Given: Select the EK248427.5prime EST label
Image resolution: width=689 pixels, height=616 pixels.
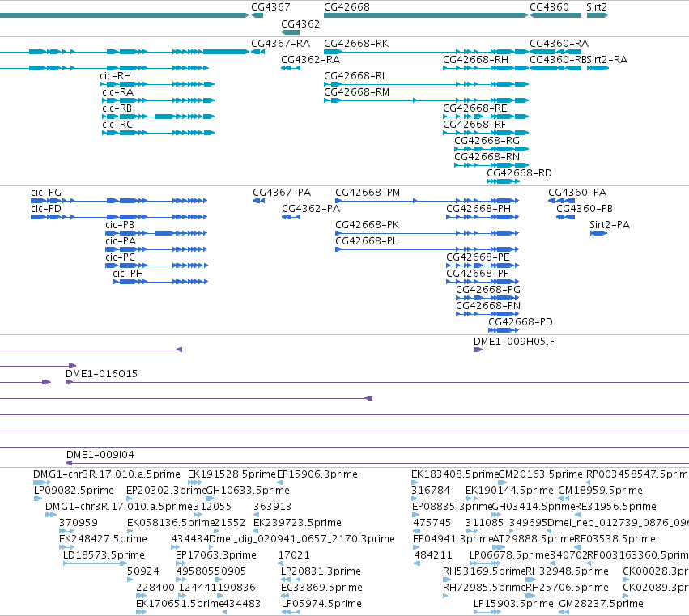Looking at the screenshot, I should pyautogui.click(x=104, y=539).
